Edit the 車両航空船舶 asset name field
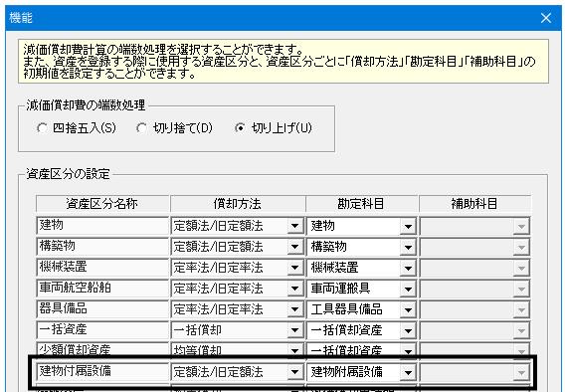Image resolution: width=565 pixels, height=392 pixels. coord(102,289)
